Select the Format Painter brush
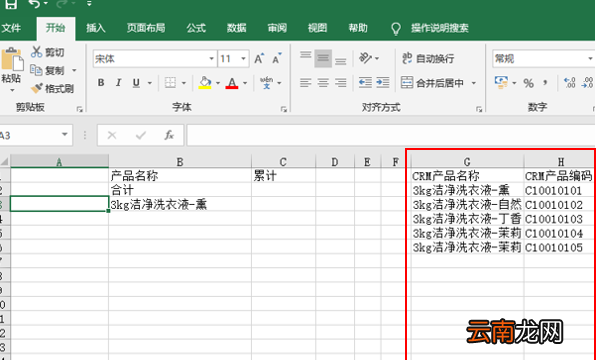This screenshot has width=600, height=360. coord(36,88)
